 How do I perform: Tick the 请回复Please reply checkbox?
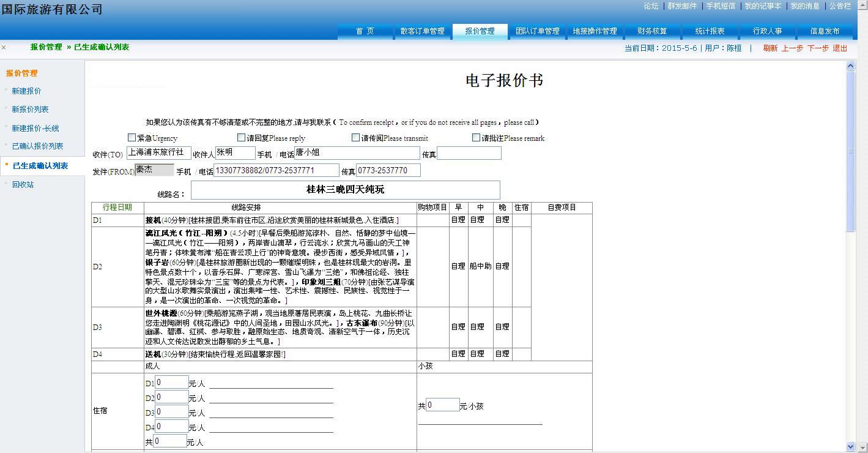(241, 138)
